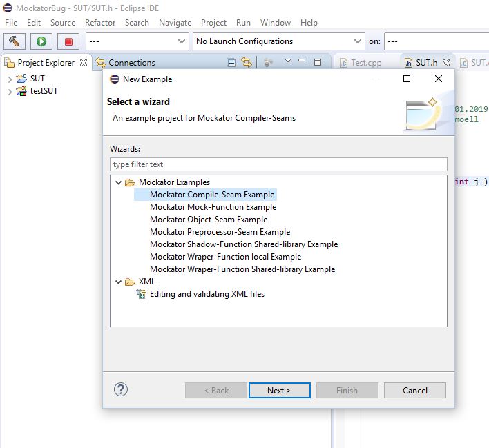Close the New Example dialog

(438, 79)
